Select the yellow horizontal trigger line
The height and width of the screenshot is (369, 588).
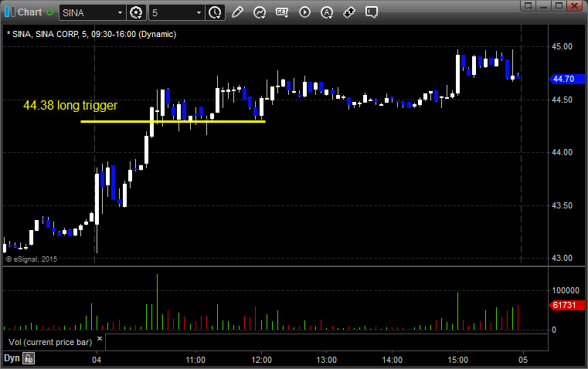[x=173, y=121]
